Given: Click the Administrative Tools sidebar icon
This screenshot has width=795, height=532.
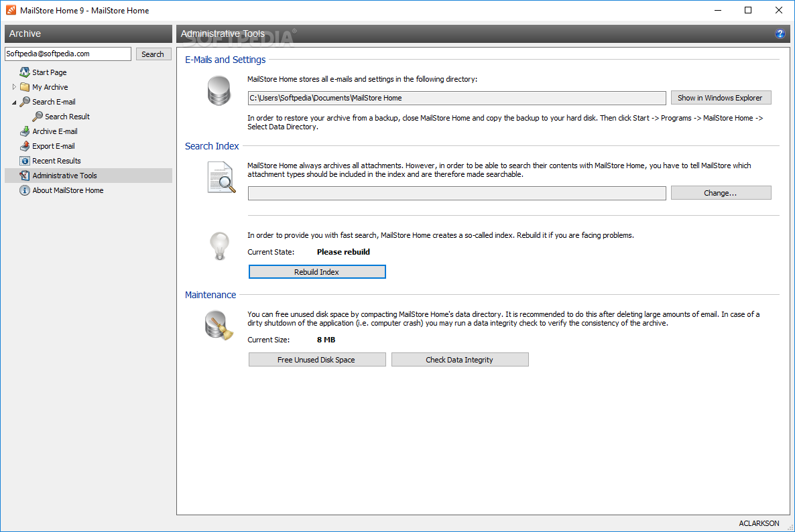Looking at the screenshot, I should 25,176.
